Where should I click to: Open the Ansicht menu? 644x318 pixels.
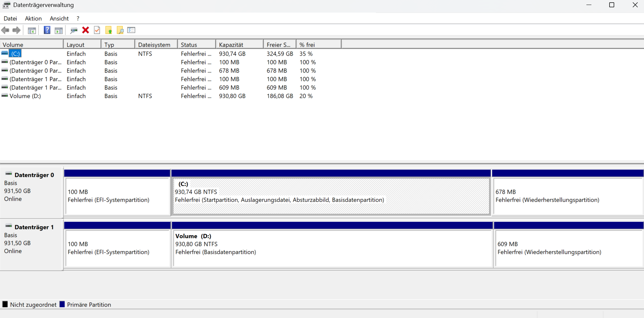(59, 19)
